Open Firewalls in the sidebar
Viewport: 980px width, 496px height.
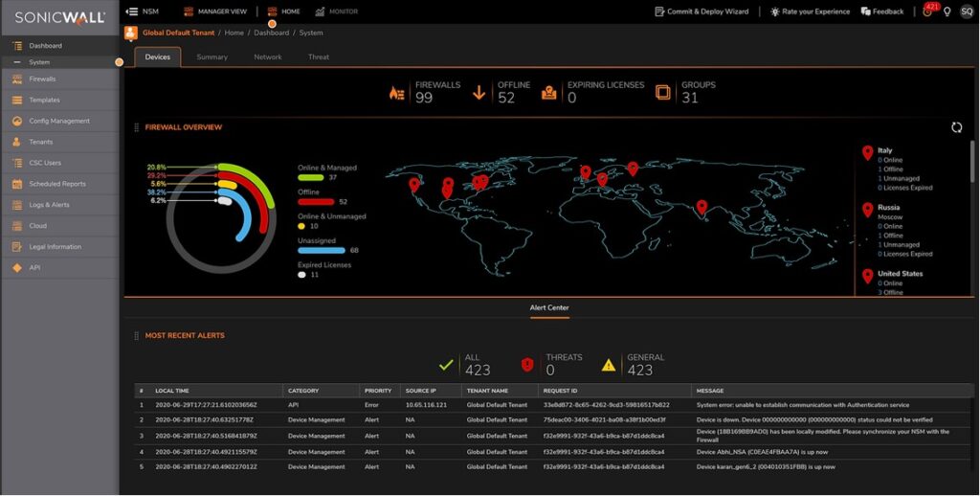pyautogui.click(x=60, y=79)
